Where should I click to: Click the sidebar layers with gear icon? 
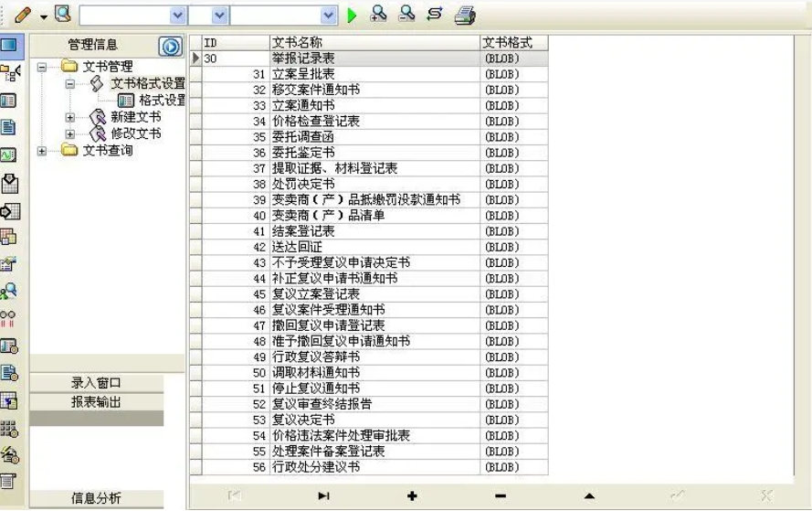(10, 454)
